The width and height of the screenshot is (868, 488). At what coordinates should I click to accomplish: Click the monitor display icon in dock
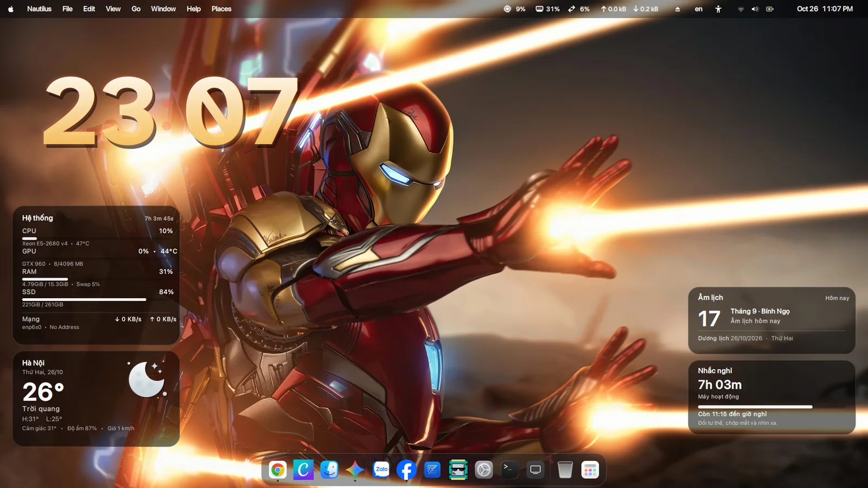535,470
